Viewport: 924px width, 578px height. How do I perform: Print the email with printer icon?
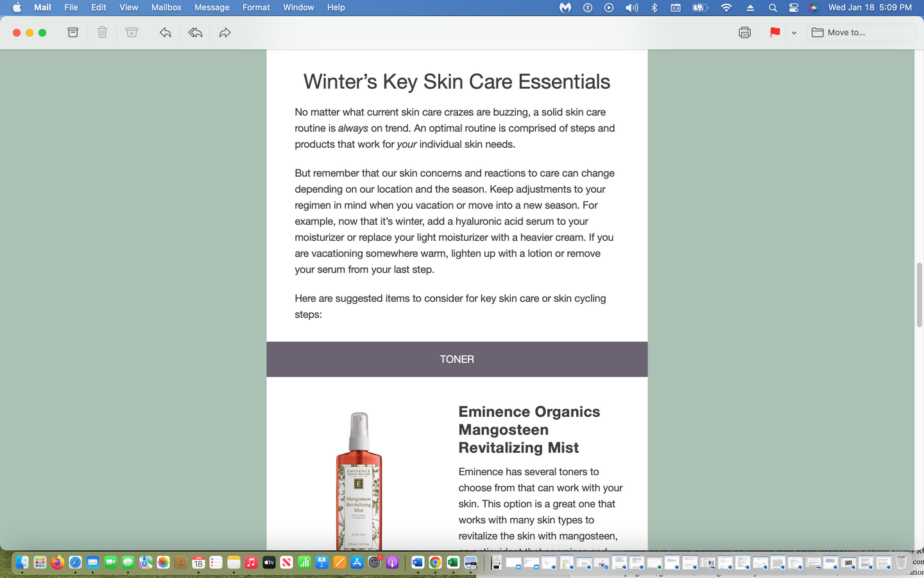[x=744, y=33]
